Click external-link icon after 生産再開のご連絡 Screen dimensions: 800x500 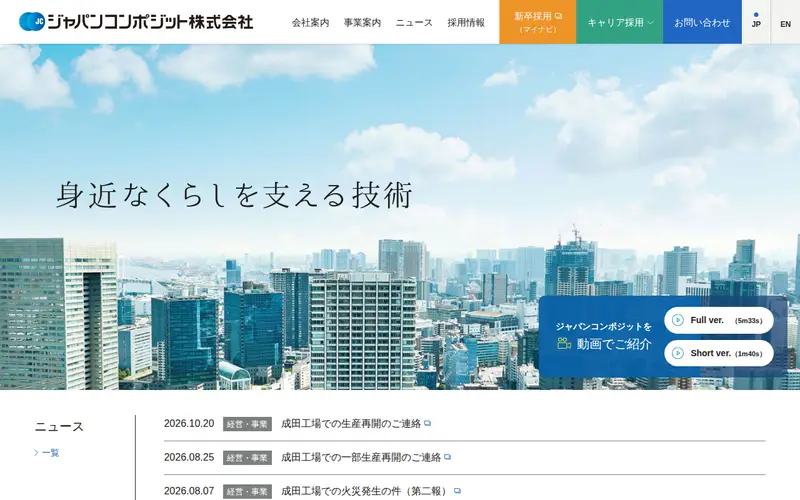coord(428,423)
